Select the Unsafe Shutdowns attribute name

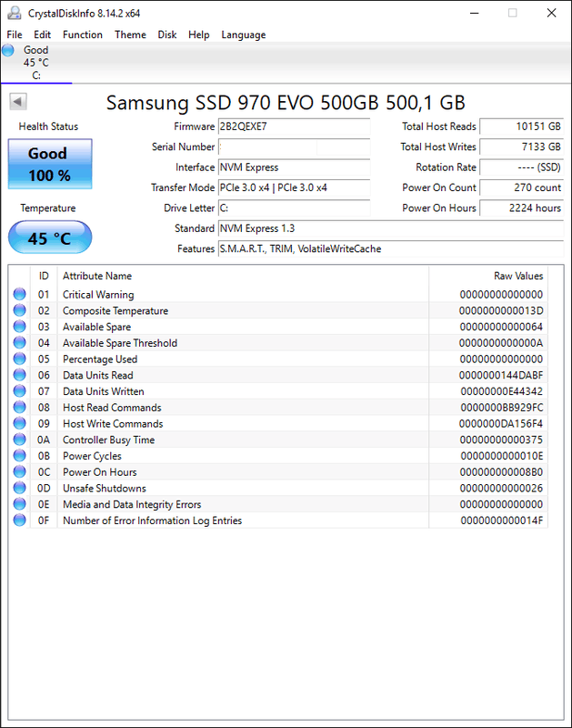(x=105, y=488)
